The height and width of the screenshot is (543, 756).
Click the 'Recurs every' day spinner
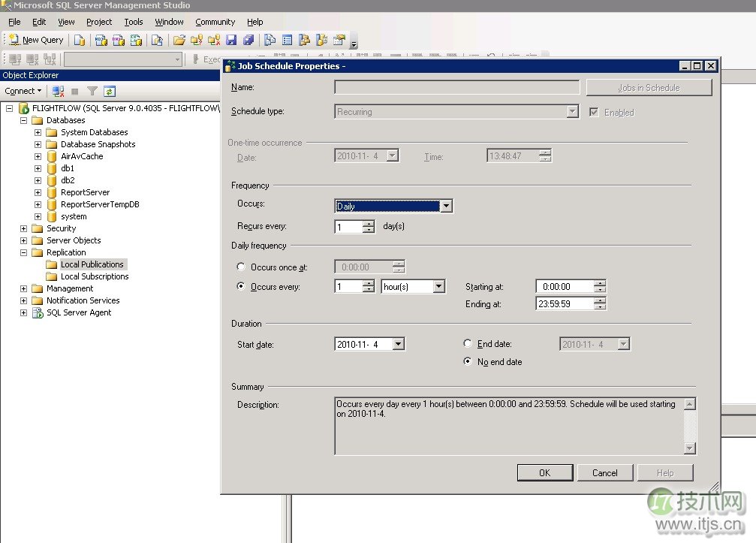369,226
